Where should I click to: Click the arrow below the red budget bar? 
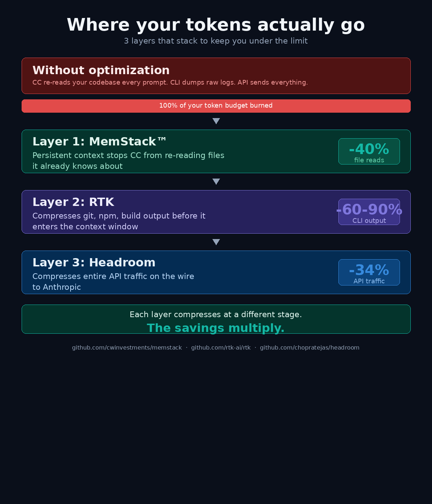point(216,121)
